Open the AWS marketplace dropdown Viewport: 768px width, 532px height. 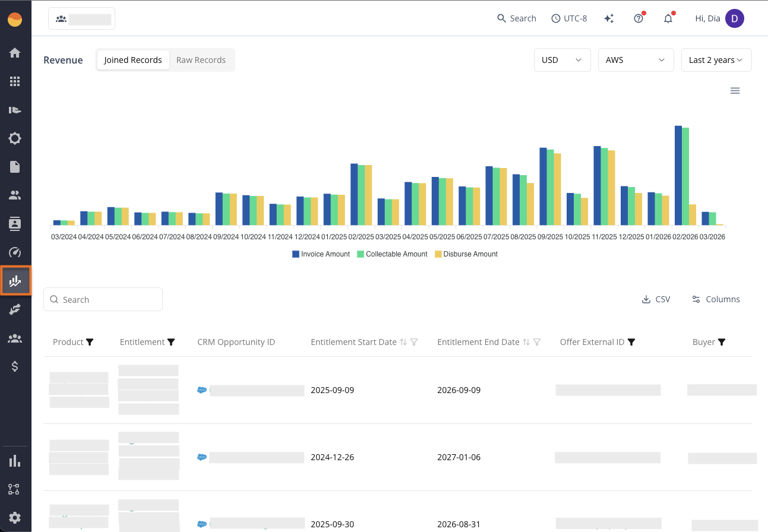click(636, 60)
